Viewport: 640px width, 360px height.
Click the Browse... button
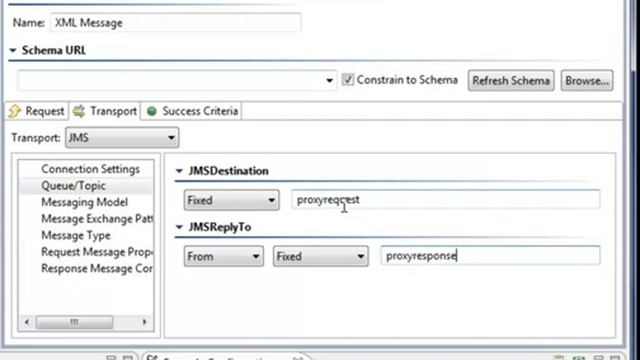coord(587,80)
